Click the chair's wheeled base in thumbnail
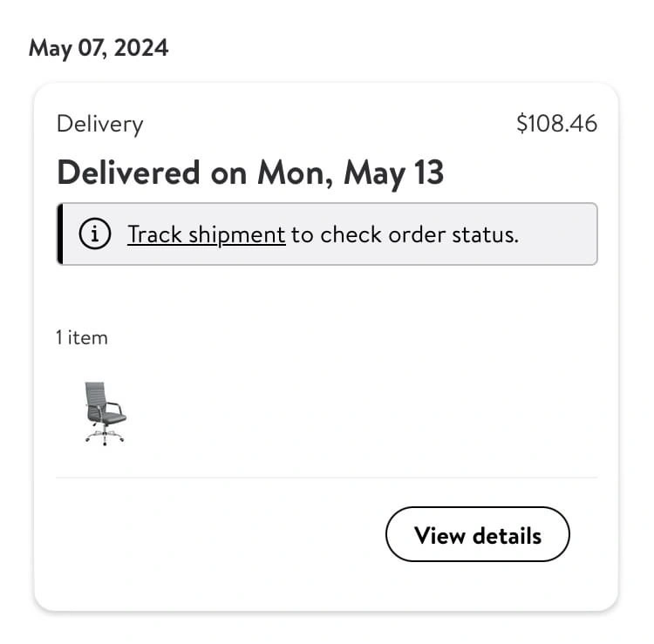 pyautogui.click(x=105, y=437)
